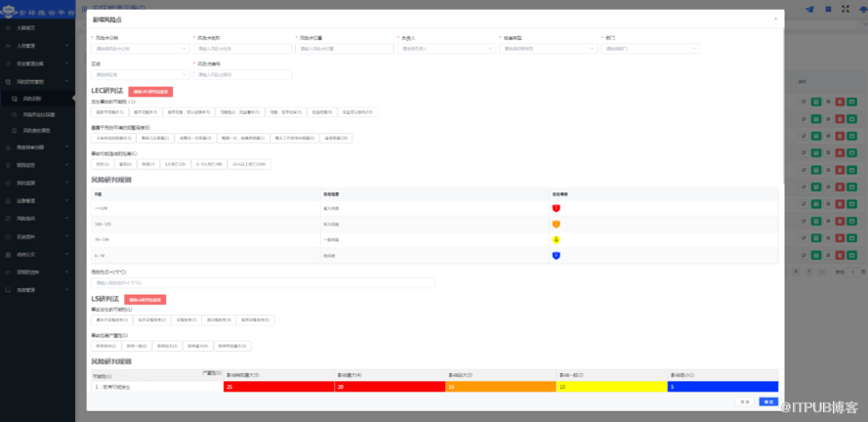Click the orange shield risk level icon
Screen dimensions: 868x422
point(556,224)
